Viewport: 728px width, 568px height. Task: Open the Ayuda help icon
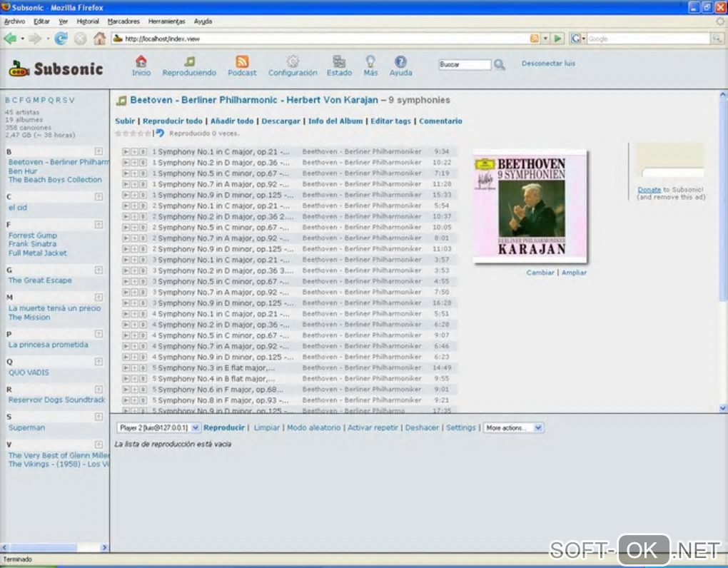point(400,61)
